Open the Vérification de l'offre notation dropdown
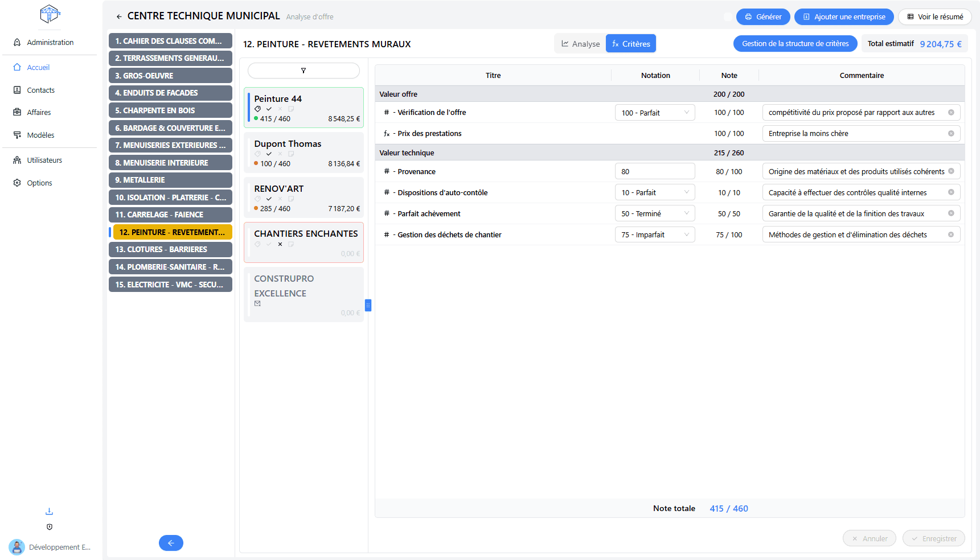Viewport: 980px width, 560px height. pyautogui.click(x=655, y=113)
